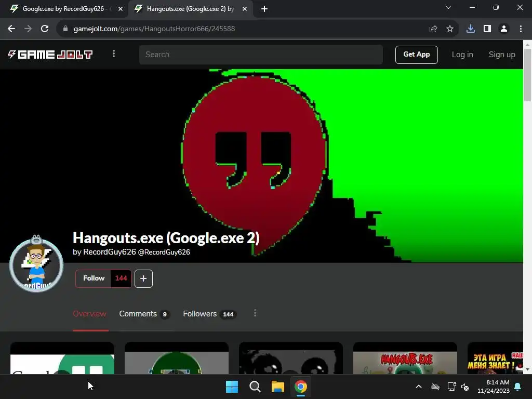Open the first Google media thumbnail
532x399 pixels.
coord(62,358)
